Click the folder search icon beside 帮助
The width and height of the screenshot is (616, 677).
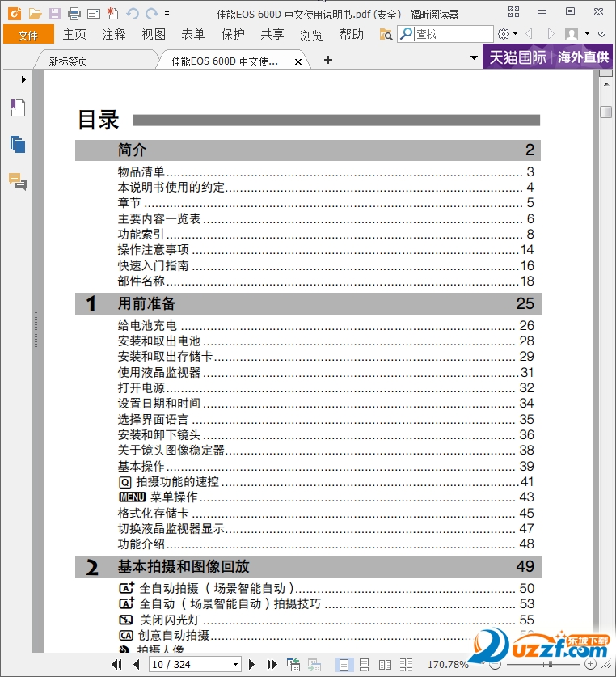pyautogui.click(x=386, y=34)
